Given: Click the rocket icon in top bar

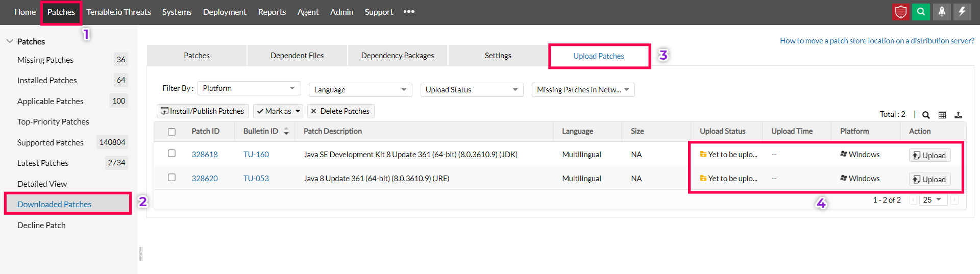Looking at the screenshot, I should pos(942,12).
